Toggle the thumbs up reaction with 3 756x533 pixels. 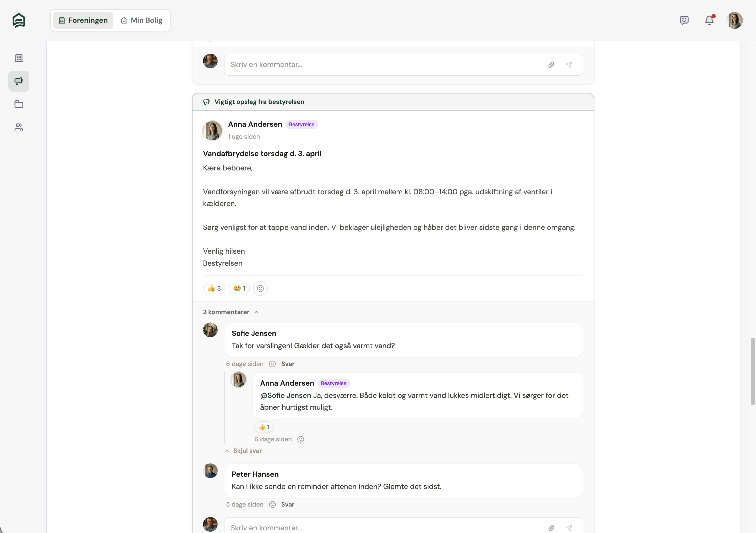pyautogui.click(x=214, y=288)
